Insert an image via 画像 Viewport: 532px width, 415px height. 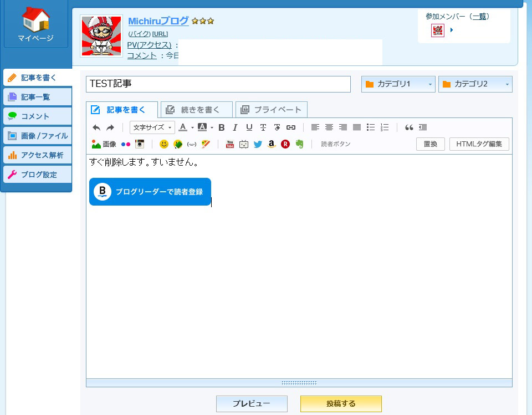click(104, 144)
